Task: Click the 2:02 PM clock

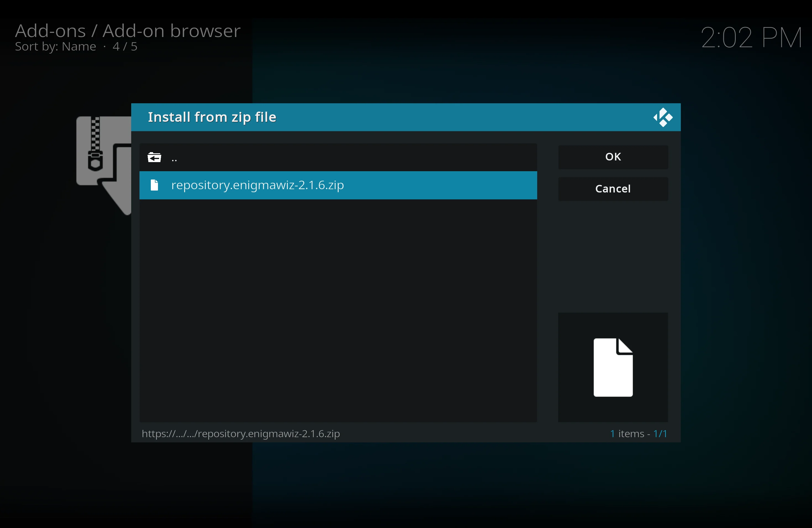Action: coord(751,38)
